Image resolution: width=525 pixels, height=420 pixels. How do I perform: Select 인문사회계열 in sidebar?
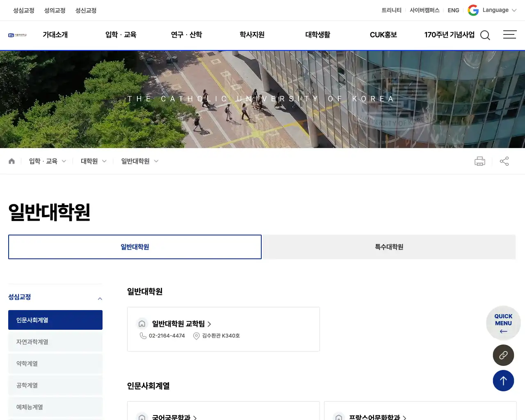coord(55,320)
